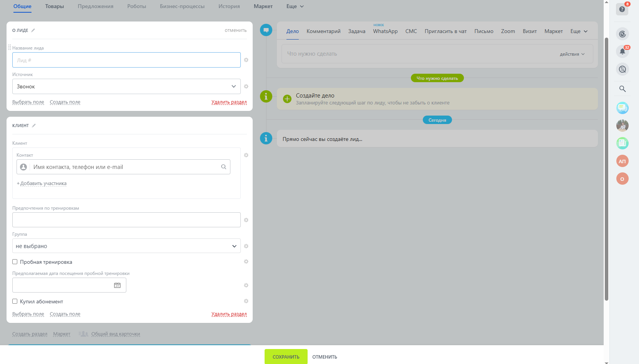Open gear settings for Клиент field
639x364 pixels.
246,155
